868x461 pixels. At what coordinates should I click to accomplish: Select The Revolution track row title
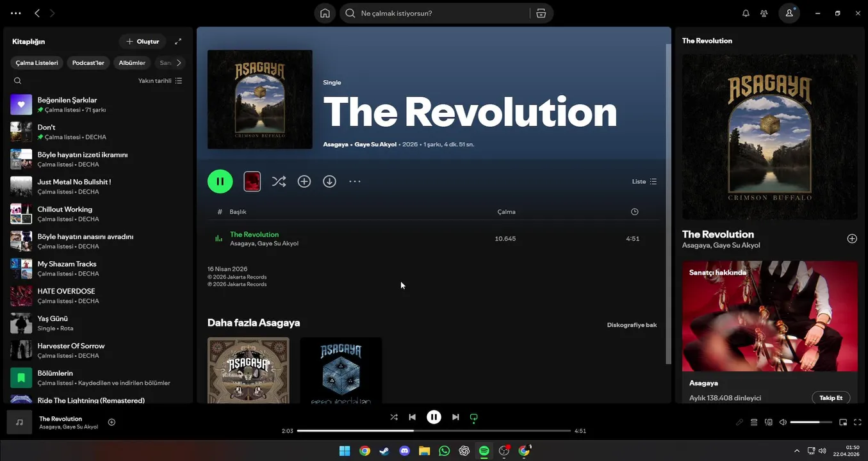(x=254, y=234)
